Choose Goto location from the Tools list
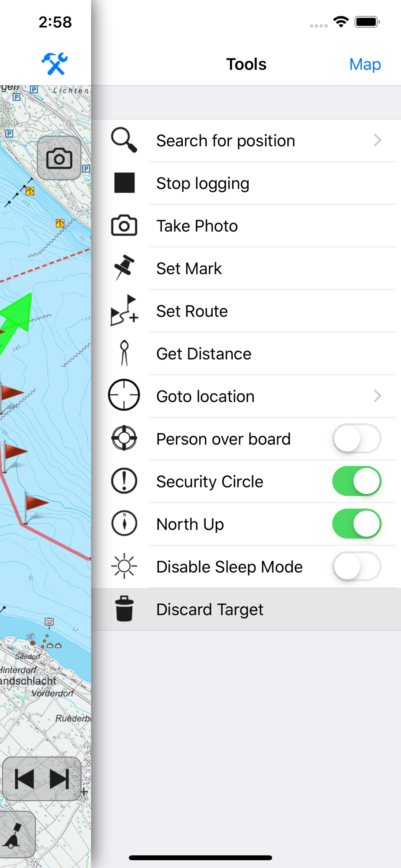Viewport: 401px width, 868px height. pyautogui.click(x=246, y=396)
